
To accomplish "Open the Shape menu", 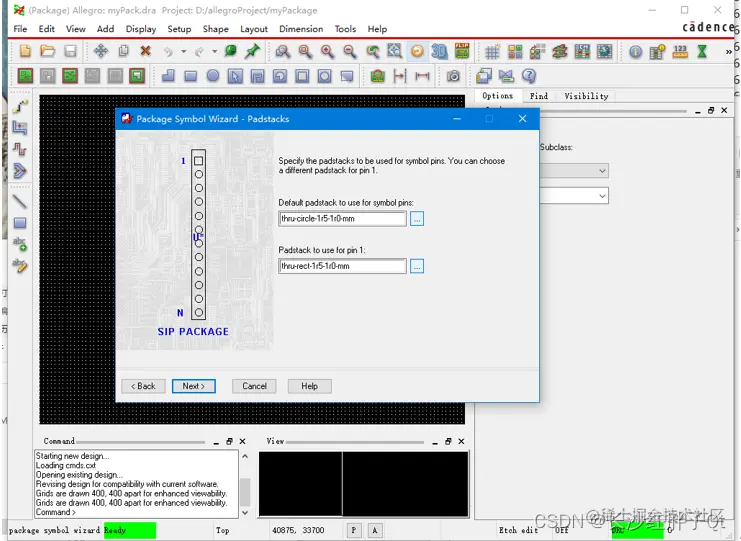I will 215,29.
